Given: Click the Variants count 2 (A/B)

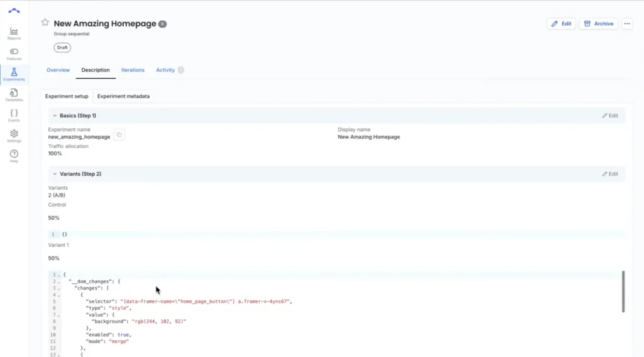Looking at the screenshot, I should [57, 195].
